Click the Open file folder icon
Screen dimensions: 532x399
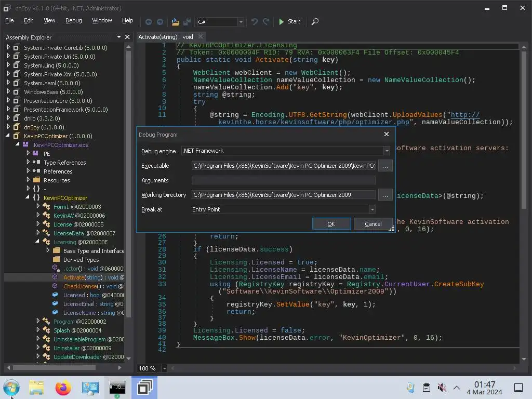click(175, 22)
